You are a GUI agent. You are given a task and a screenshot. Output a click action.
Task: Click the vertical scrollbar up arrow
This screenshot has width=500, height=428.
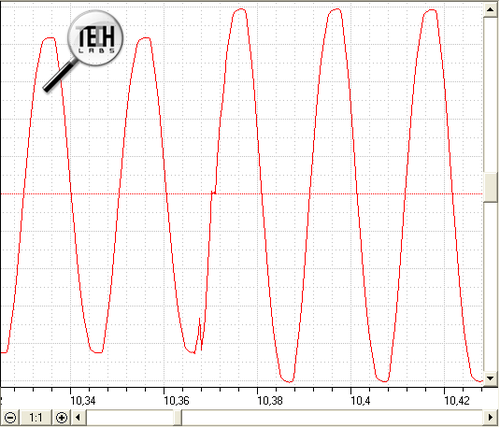point(490,10)
